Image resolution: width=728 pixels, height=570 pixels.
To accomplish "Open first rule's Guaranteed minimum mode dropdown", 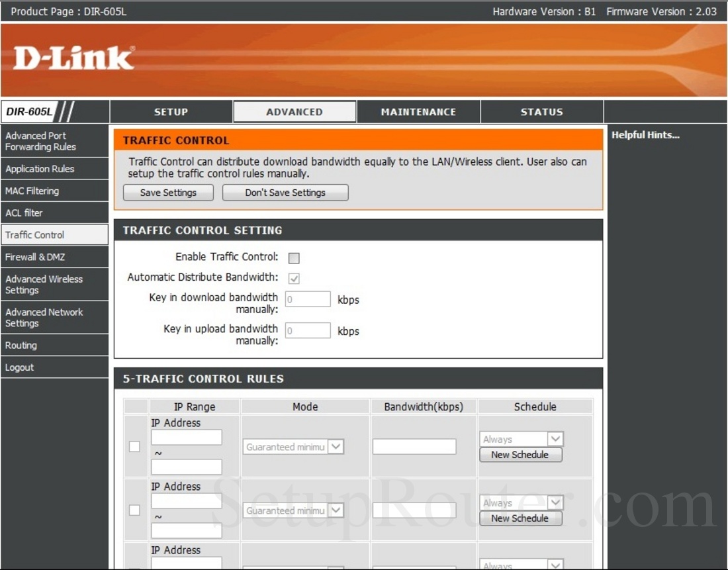I will (293, 447).
